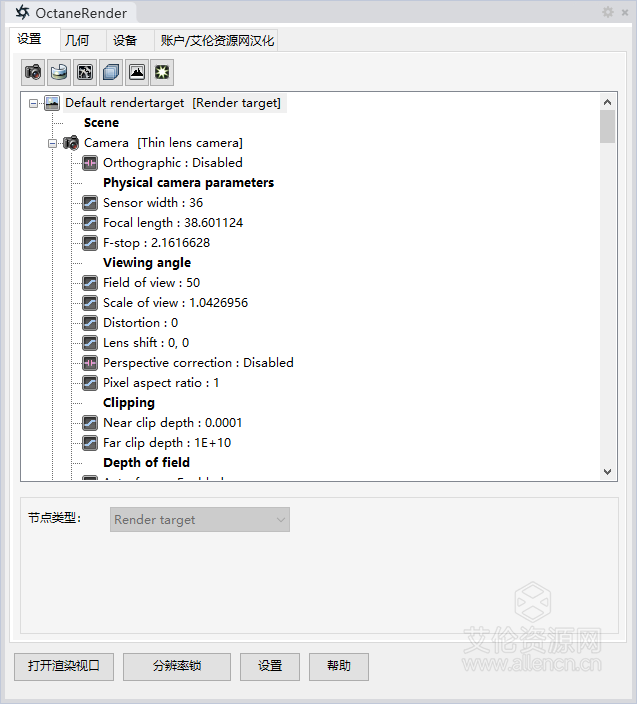Click the Sensor width row icon
The width and height of the screenshot is (637, 704).
(x=90, y=203)
